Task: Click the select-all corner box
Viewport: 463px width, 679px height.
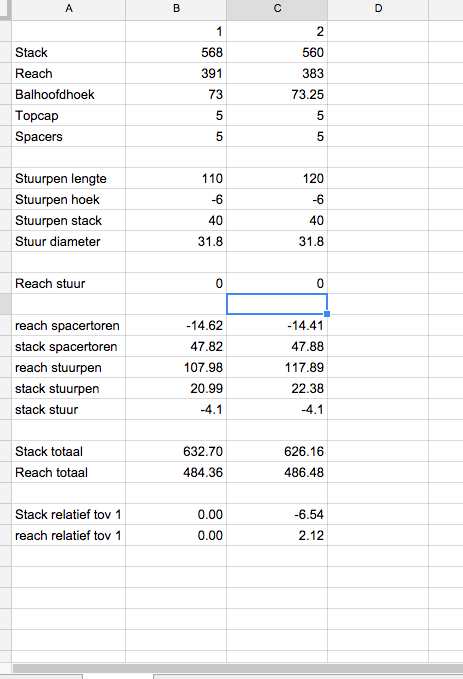Action: click(5, 10)
